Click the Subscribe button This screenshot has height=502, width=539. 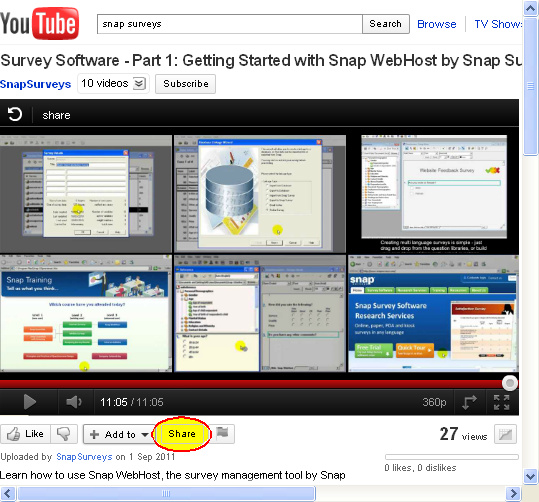pyautogui.click(x=186, y=84)
